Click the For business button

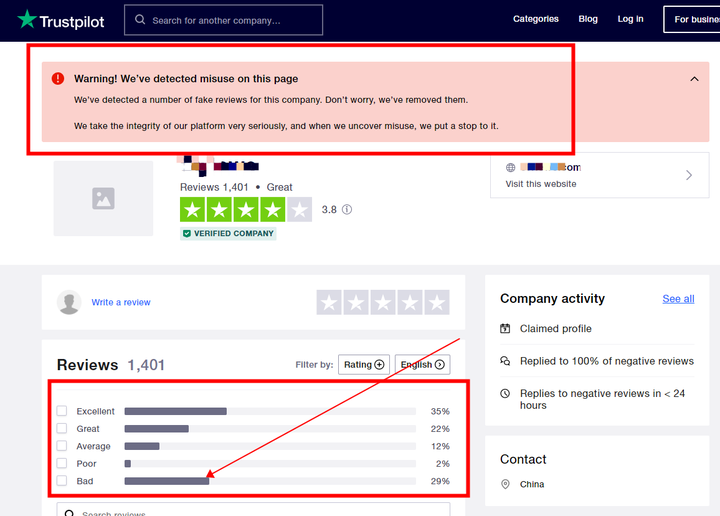click(x=692, y=19)
